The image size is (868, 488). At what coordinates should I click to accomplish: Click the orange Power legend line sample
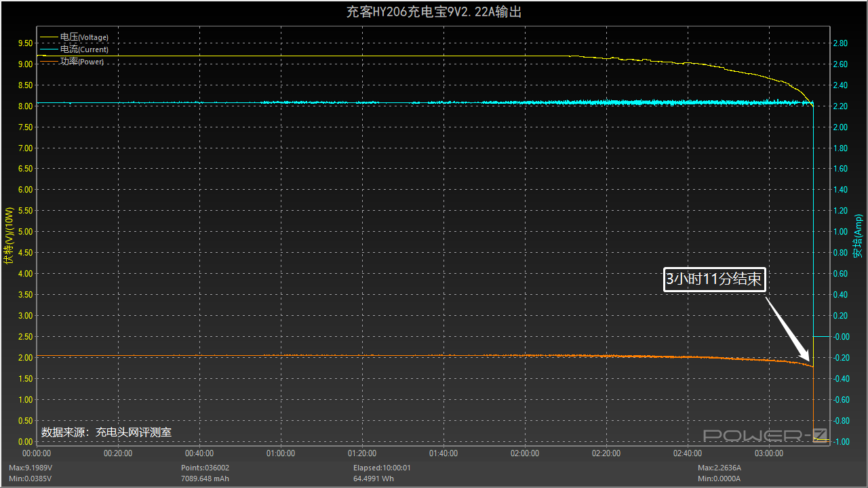[x=50, y=62]
